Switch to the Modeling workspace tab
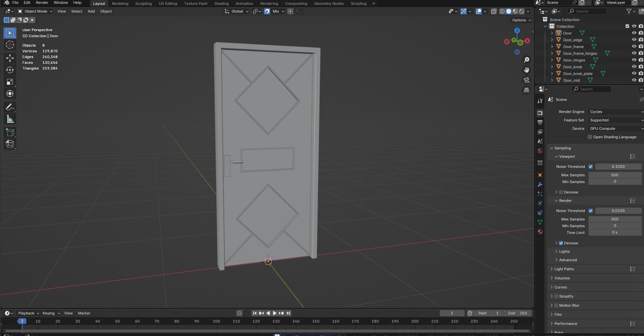The width and height of the screenshot is (644, 336). coord(120,3)
